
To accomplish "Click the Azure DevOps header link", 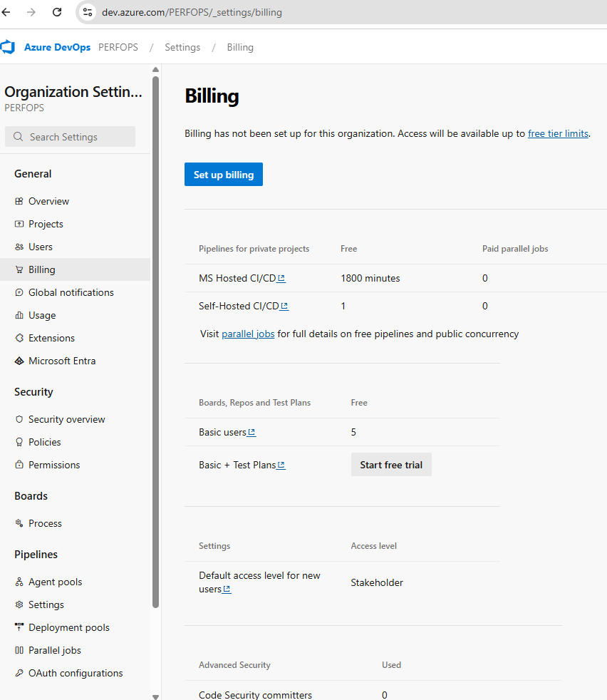I will point(57,47).
